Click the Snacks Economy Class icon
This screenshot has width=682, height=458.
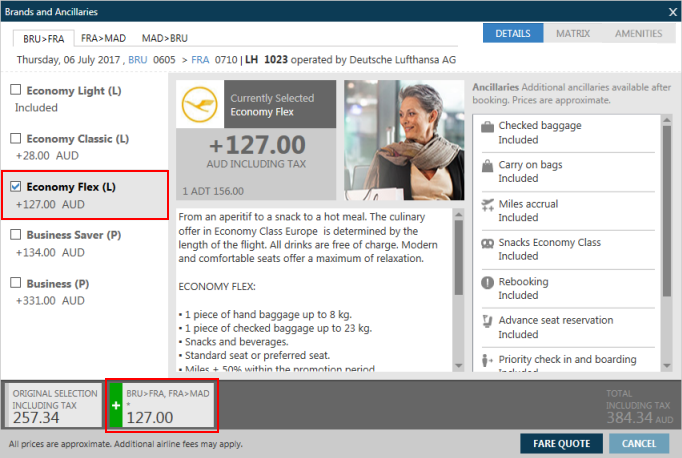coord(486,243)
